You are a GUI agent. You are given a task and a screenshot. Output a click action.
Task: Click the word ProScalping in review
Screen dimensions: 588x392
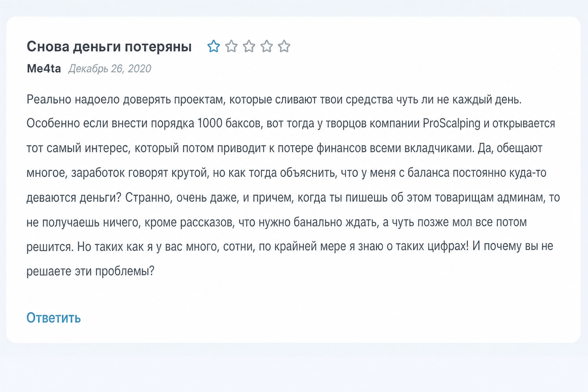pos(451,124)
